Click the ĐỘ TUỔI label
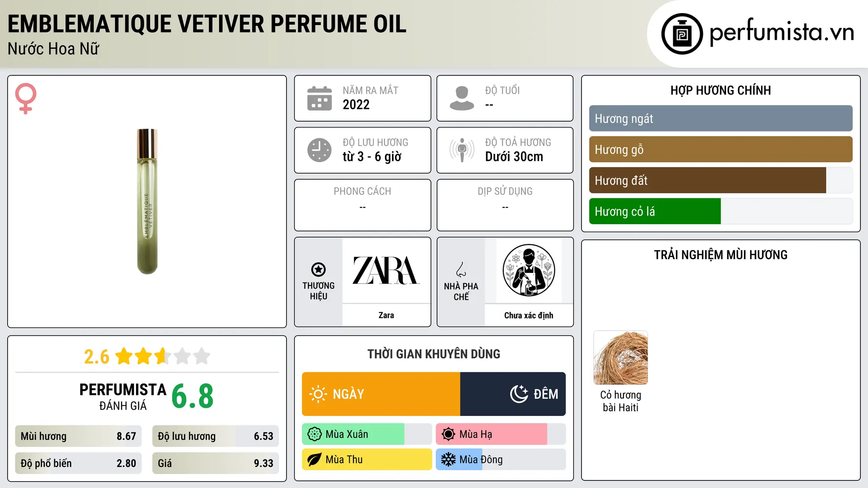 (x=502, y=90)
